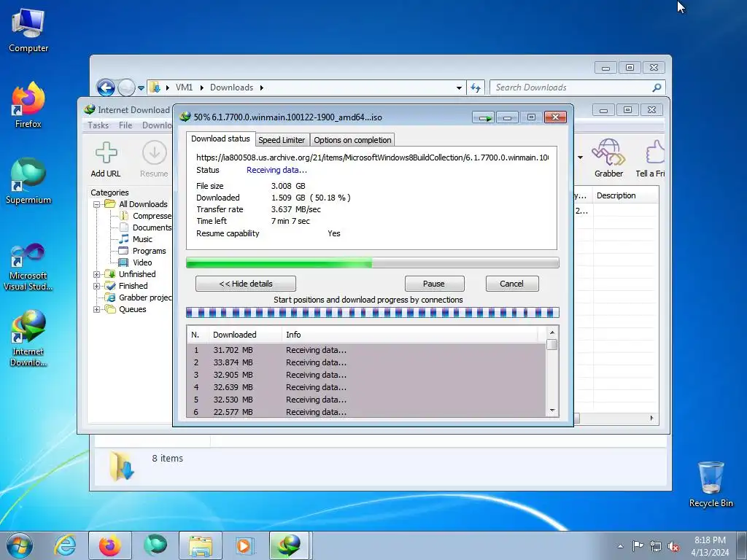Open Internet Download Manager desktop shortcut

[x=28, y=338]
